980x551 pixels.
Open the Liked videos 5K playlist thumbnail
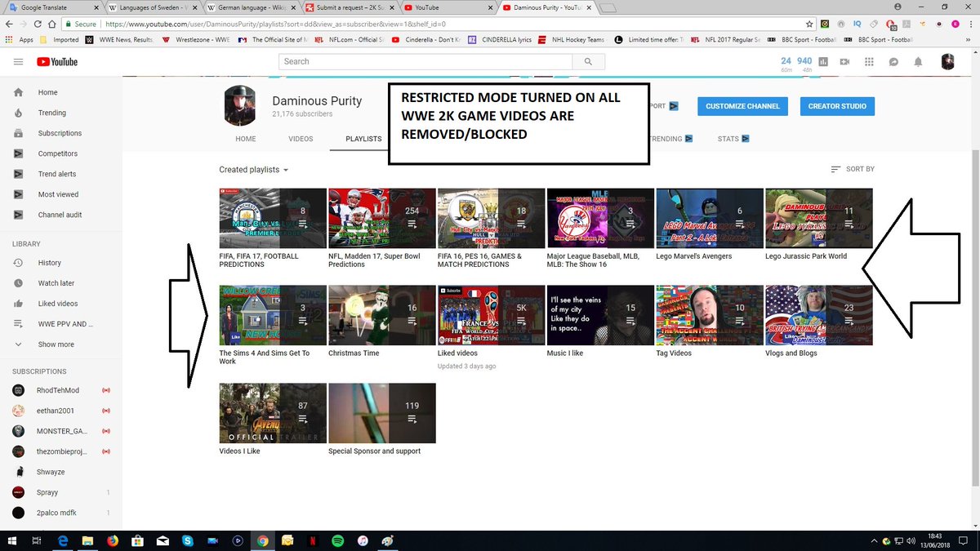tap(491, 315)
